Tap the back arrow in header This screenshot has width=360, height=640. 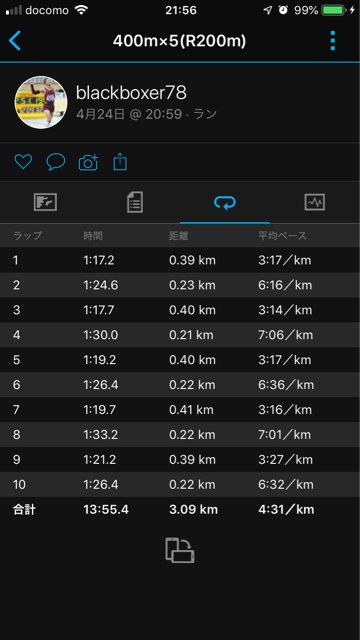15,41
